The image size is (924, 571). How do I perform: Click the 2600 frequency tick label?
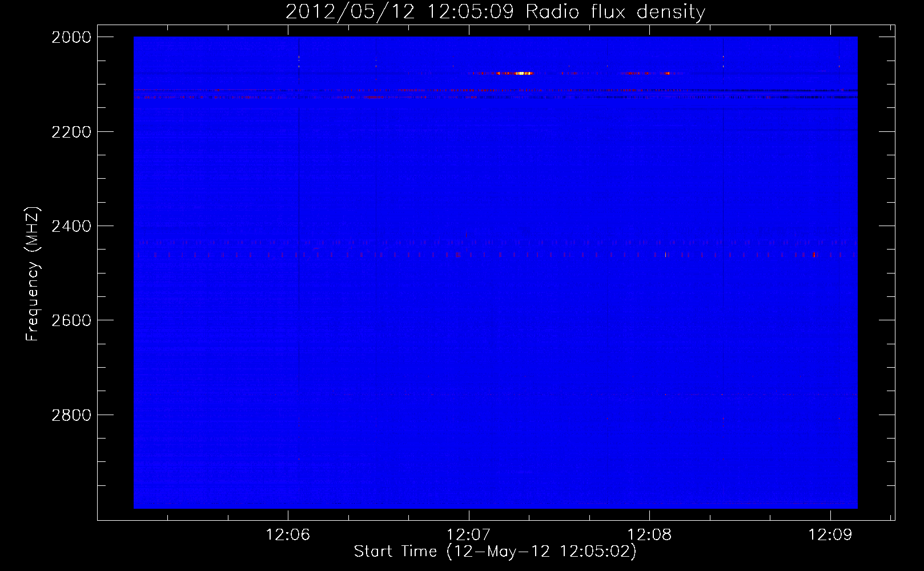coord(71,320)
